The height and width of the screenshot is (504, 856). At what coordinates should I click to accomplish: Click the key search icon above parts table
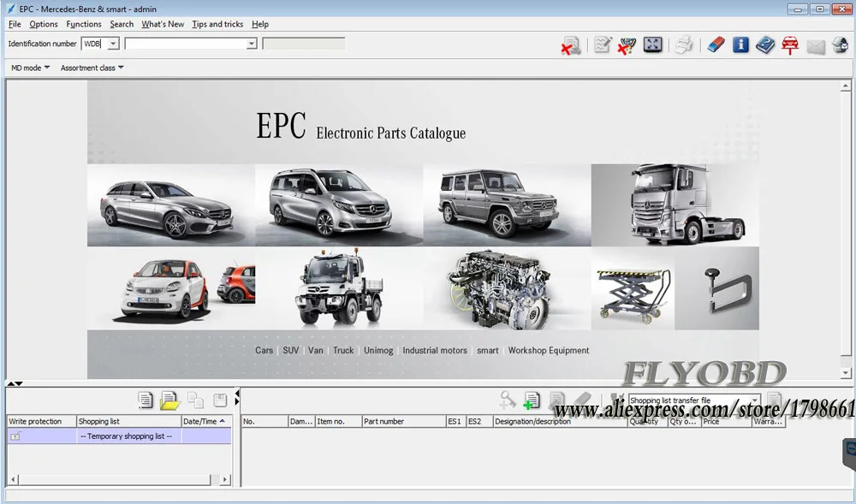[x=507, y=400]
